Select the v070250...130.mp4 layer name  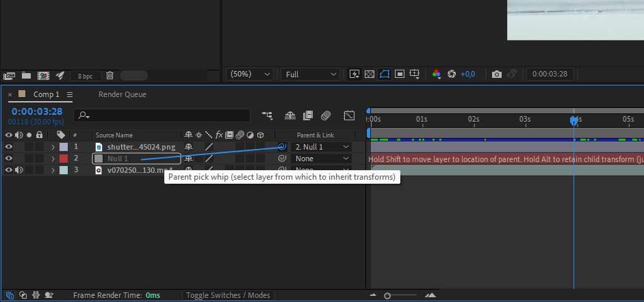(x=140, y=170)
